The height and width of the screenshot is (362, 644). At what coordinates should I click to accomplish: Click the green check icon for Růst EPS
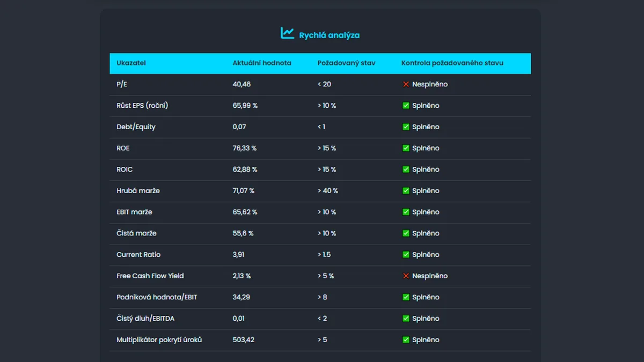tap(406, 106)
